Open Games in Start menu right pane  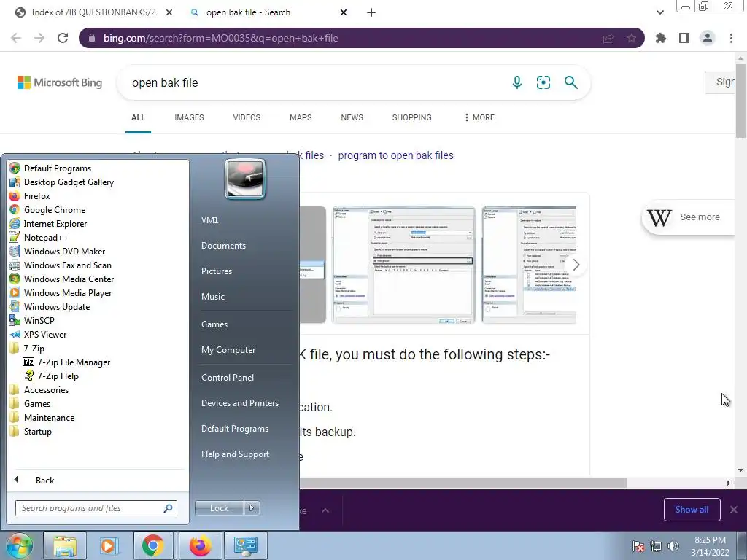pyautogui.click(x=214, y=324)
